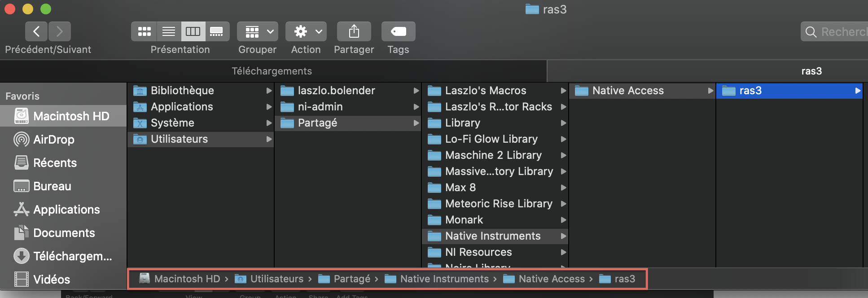Select the Applications folder in first column
The image size is (868, 298).
click(201, 107)
